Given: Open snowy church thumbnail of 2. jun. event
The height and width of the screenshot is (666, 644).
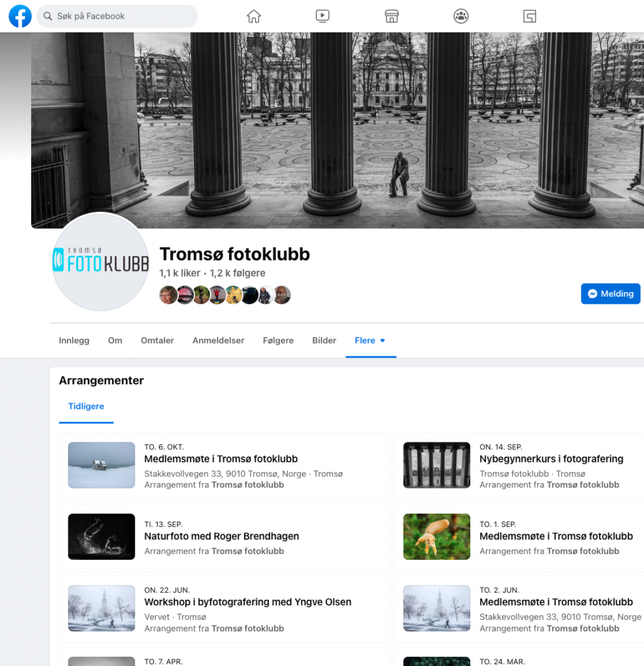Looking at the screenshot, I should 436,608.
